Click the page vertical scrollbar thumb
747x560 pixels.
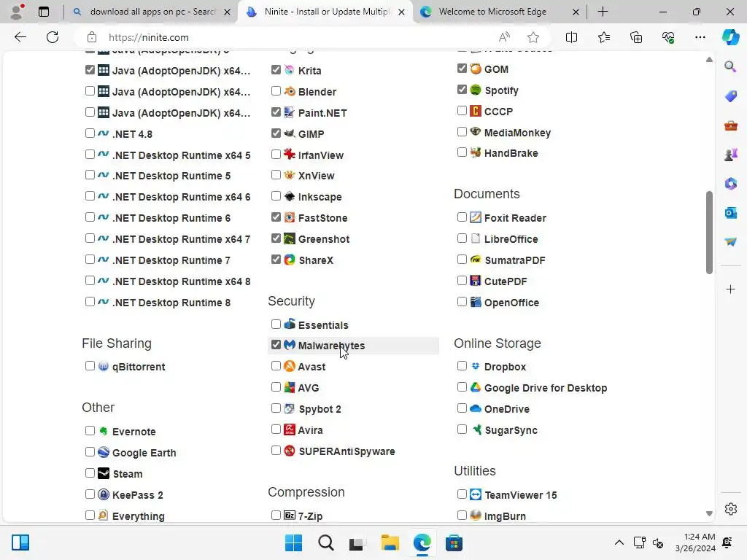709,233
